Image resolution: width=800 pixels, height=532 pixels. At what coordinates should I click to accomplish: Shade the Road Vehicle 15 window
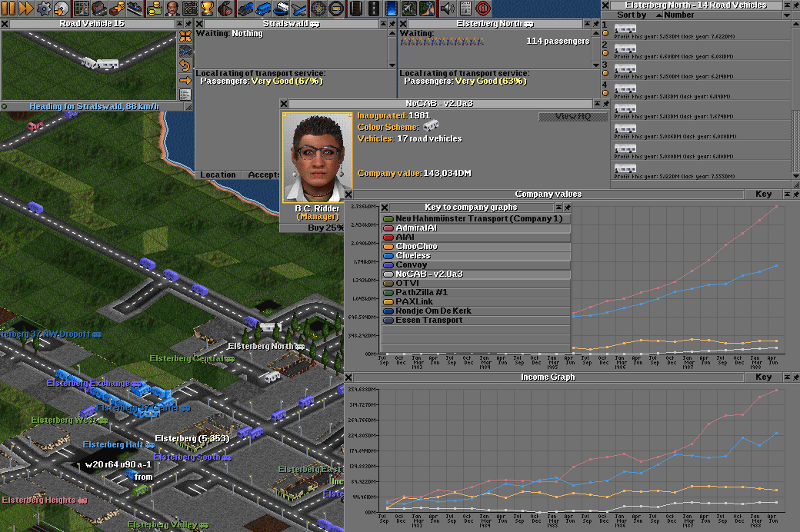[179, 24]
